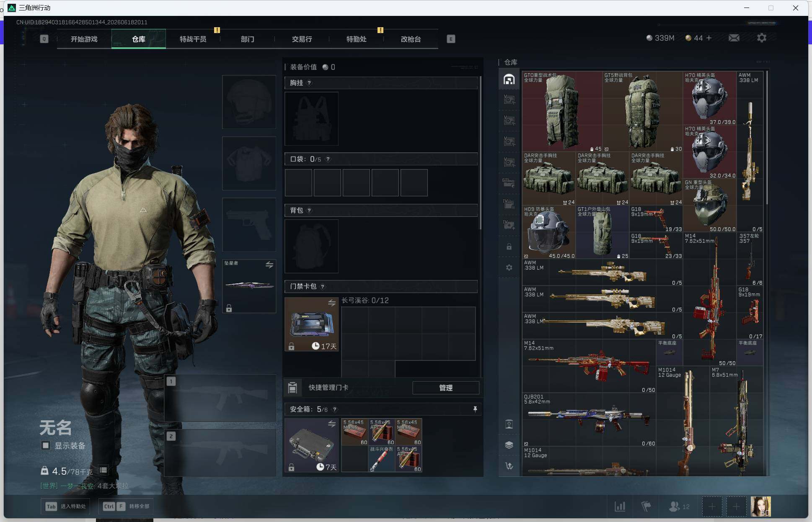
Task: Click the help icon beside 门禁卡包
Action: 322,287
